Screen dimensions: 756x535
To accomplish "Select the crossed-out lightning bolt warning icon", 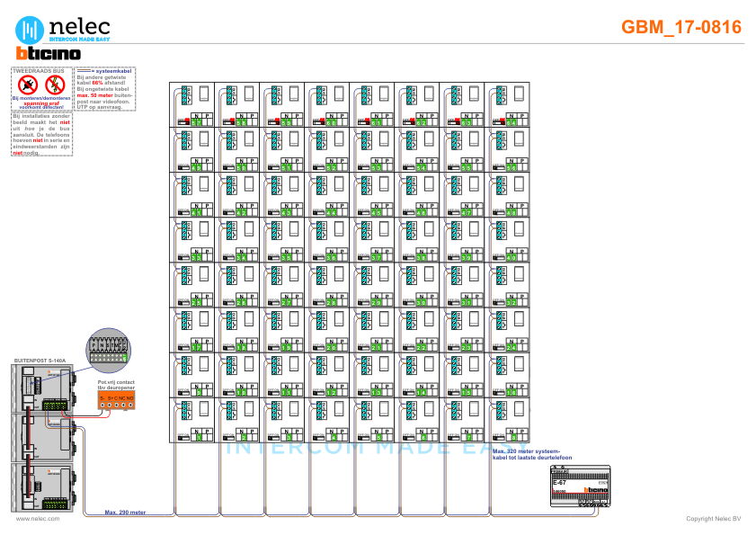I will [56, 85].
